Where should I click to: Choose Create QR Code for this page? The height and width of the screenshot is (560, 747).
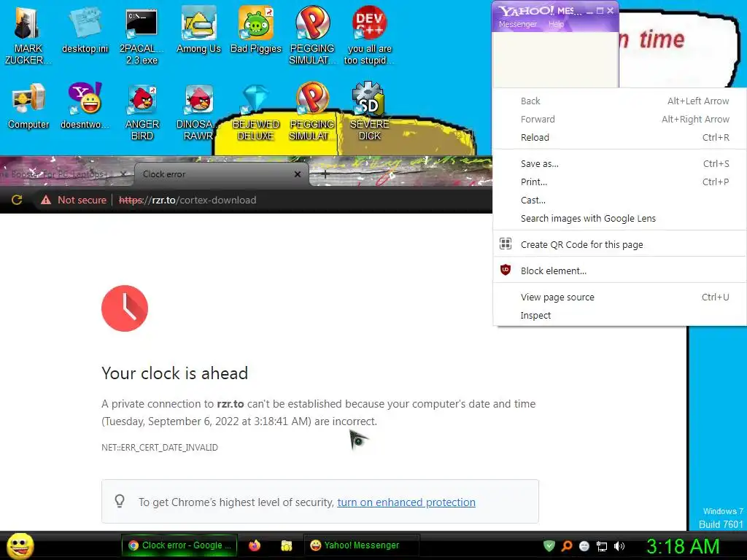(619, 244)
